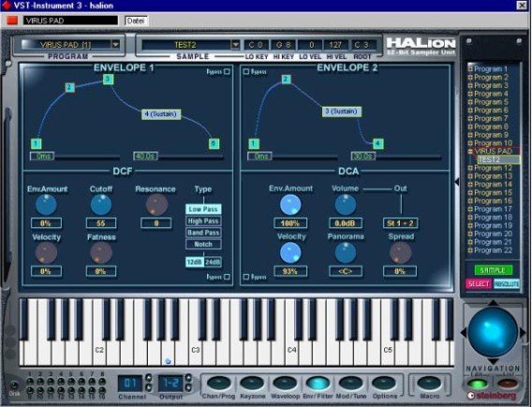Select High Pass filter type

point(203,221)
